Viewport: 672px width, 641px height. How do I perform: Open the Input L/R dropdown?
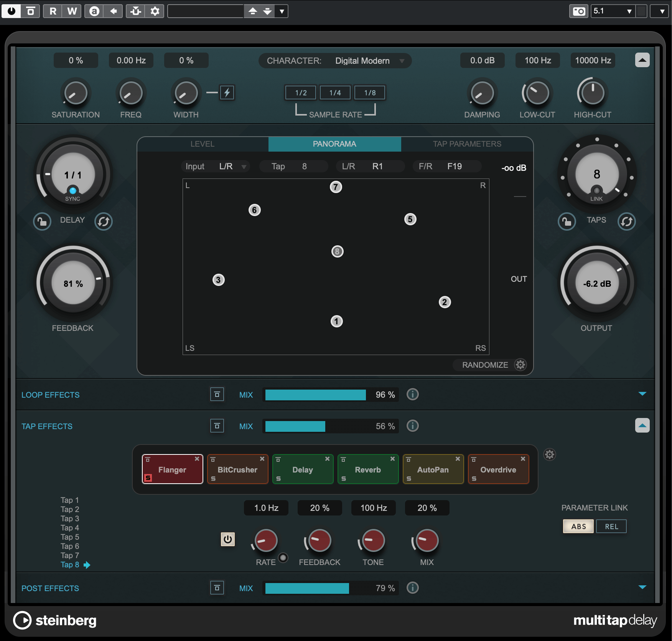coord(216,166)
